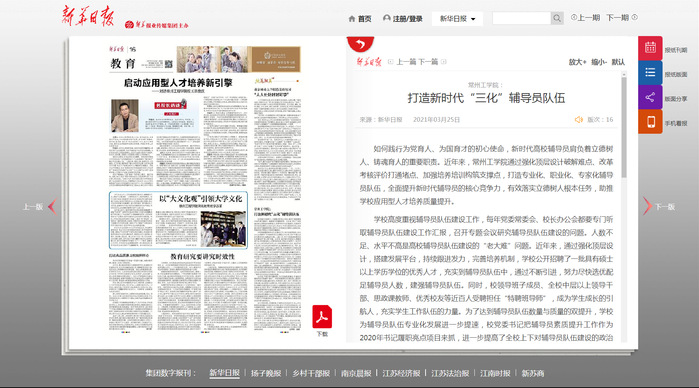The width and height of the screenshot is (699, 388).
Task: Select 南京晨报 in bottom publication list
Action: (x=356, y=373)
